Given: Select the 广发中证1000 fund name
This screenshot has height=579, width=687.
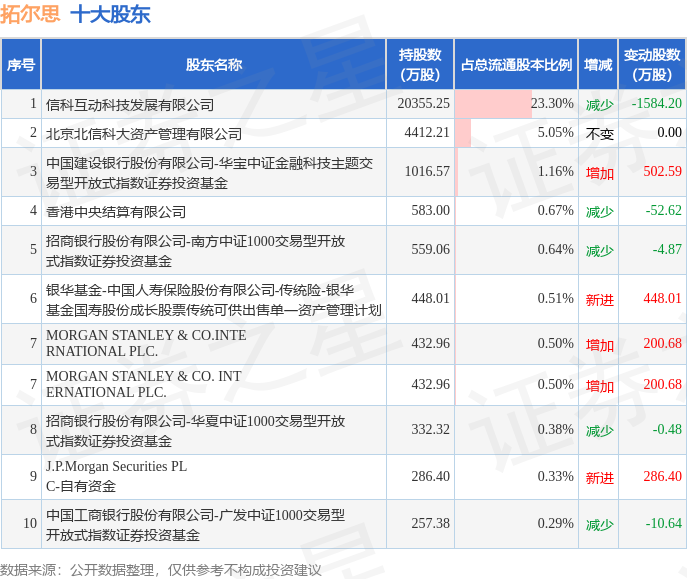Looking at the screenshot, I should (x=195, y=525).
